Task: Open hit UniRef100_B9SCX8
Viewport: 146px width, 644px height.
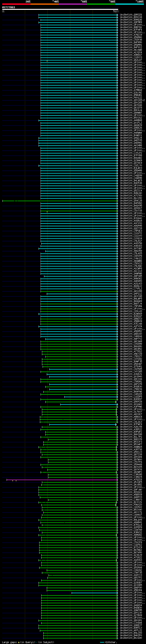Action: [x=131, y=17]
